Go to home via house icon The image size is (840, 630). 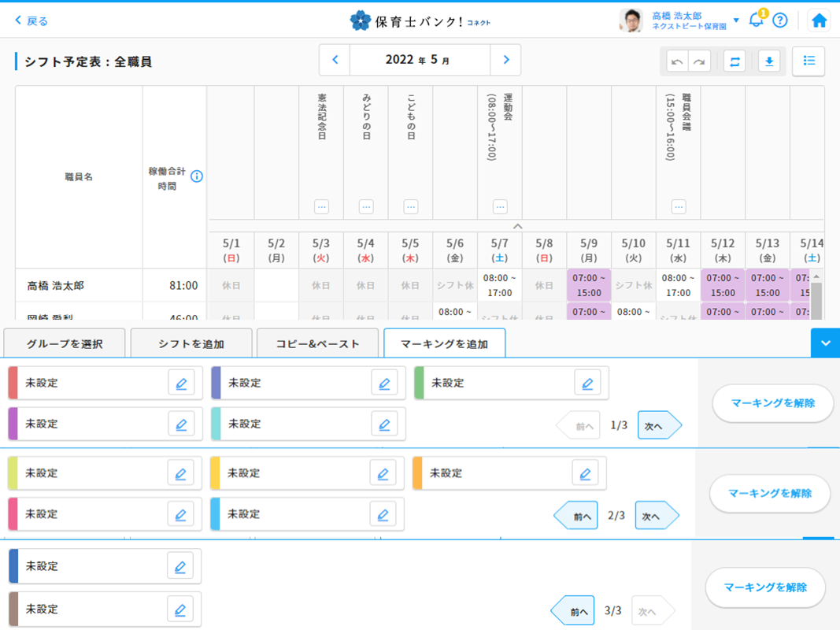tap(819, 20)
